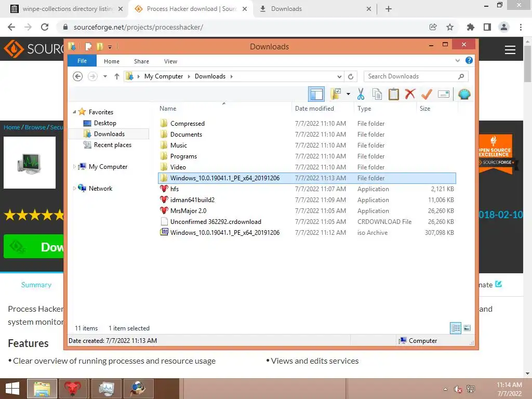Open the Home ribbon tab
This screenshot has height=399, width=532.
[112, 61]
